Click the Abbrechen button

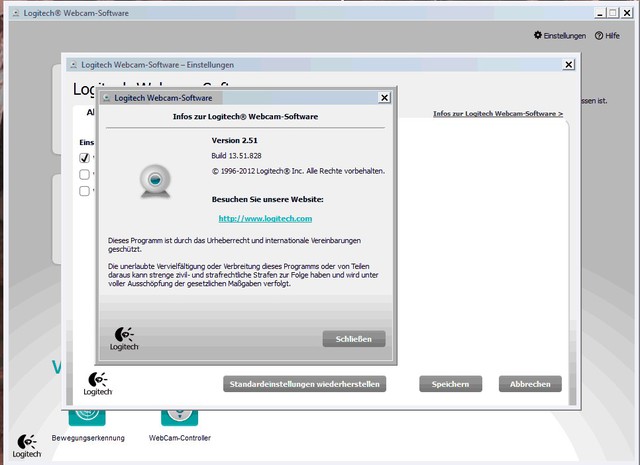(x=530, y=384)
